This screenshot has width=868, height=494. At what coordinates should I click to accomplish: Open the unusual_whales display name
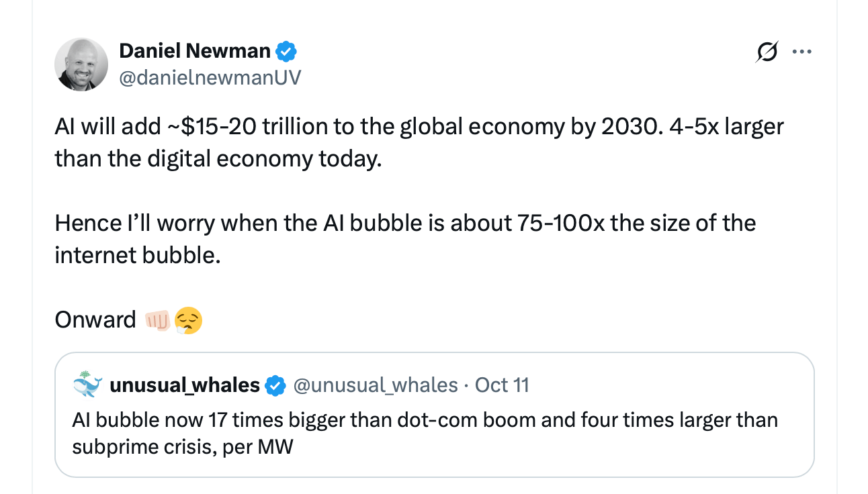[184, 385]
